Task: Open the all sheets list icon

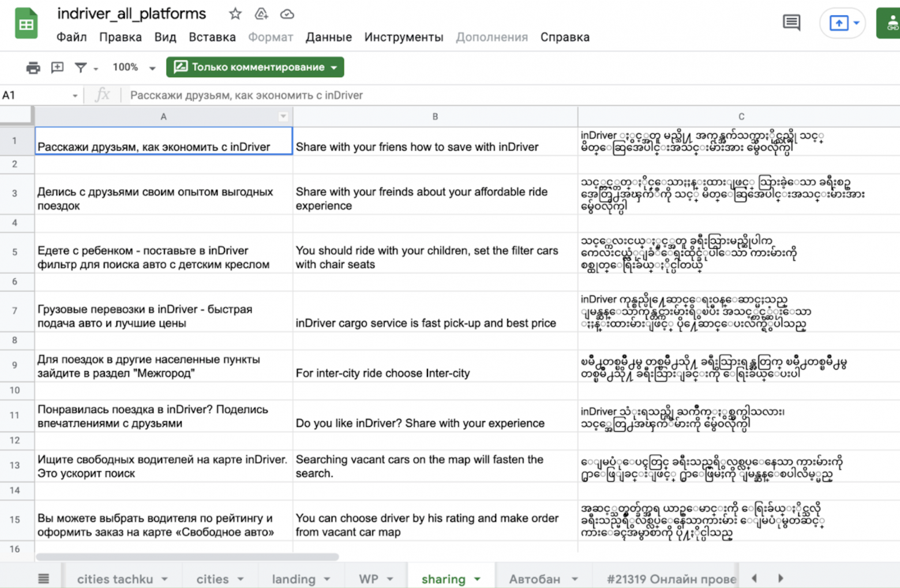Action: coord(44,579)
